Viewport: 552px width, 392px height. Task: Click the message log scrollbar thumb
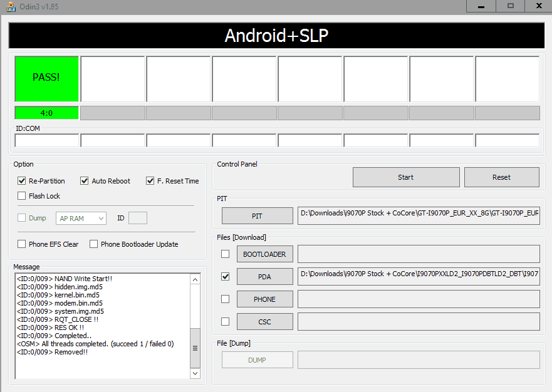(195, 348)
